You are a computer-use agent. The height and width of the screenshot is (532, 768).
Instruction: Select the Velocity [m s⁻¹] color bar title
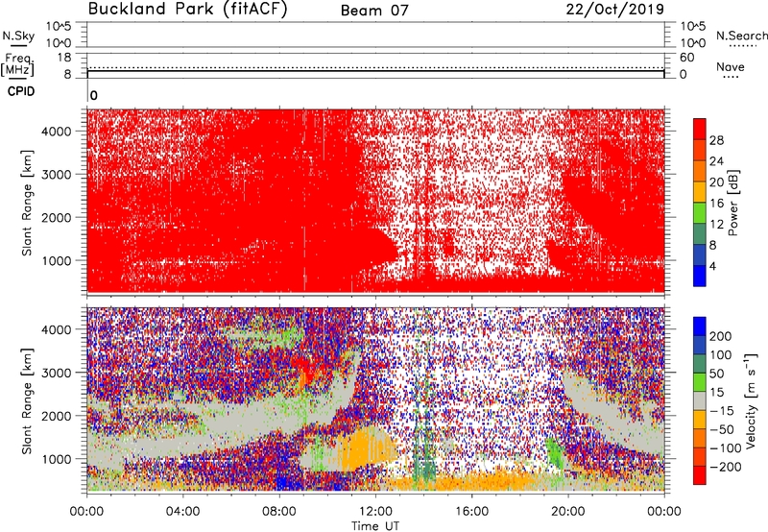click(x=751, y=400)
